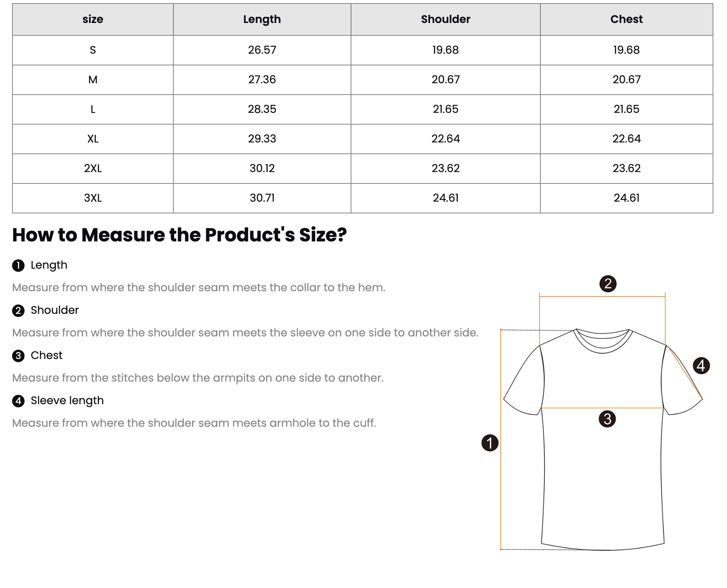Select the Shoulder column header
Image resolution: width=727 pixels, height=588 pixels.
446,19
